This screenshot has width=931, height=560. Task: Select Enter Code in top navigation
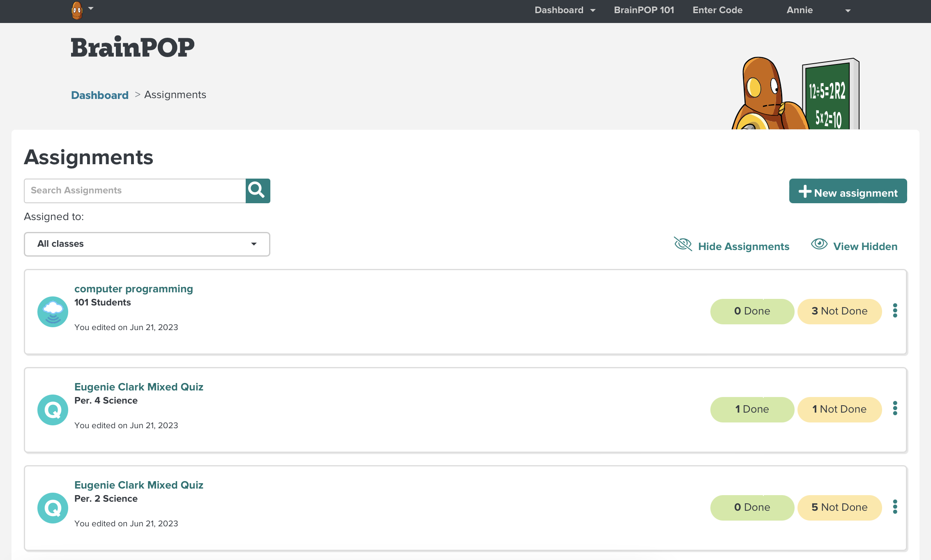point(717,10)
